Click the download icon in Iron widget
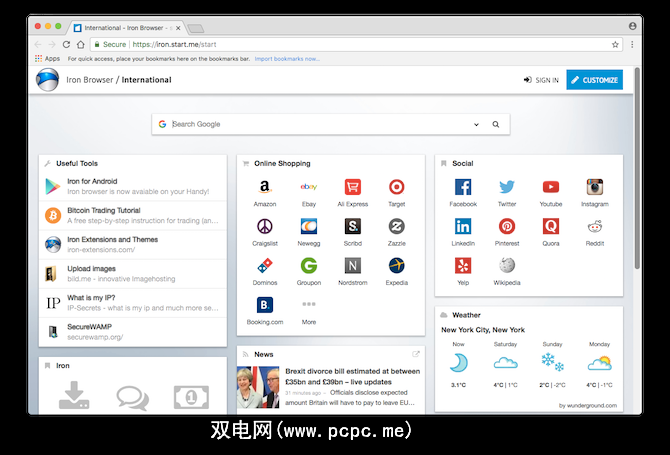The image size is (670, 455). click(x=74, y=395)
